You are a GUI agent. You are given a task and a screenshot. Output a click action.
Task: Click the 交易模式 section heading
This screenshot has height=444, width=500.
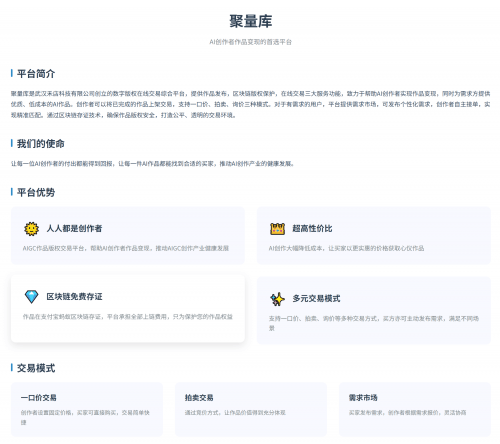click(x=36, y=368)
